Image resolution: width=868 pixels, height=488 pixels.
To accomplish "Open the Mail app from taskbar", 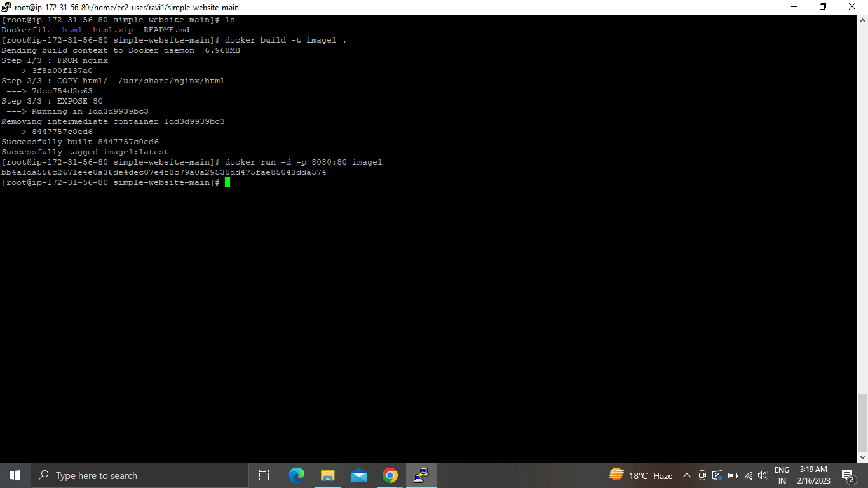I will (x=359, y=475).
